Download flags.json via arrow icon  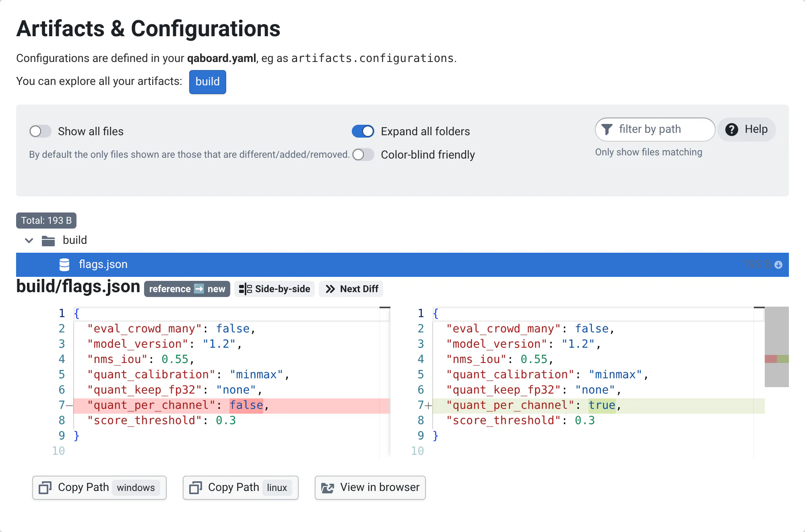[x=778, y=264]
